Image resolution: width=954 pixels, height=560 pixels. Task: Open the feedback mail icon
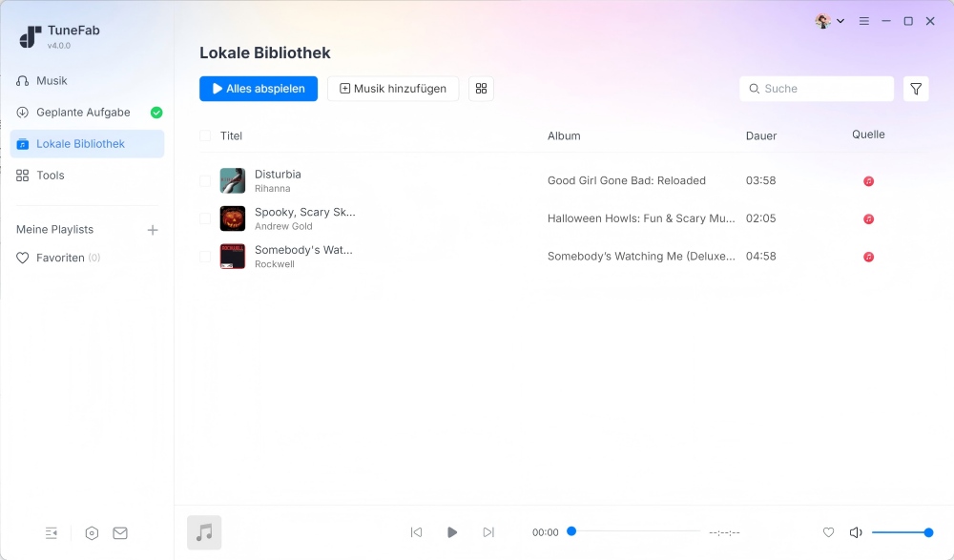(x=120, y=532)
